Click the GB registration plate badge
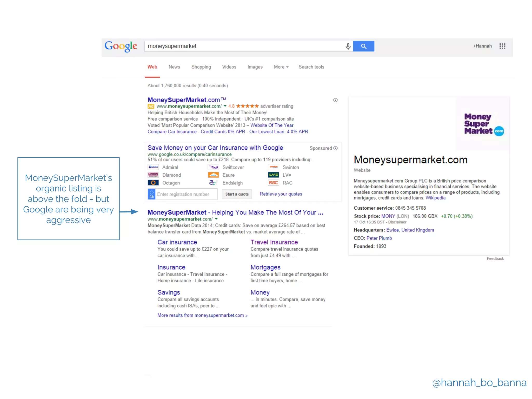 point(151,194)
